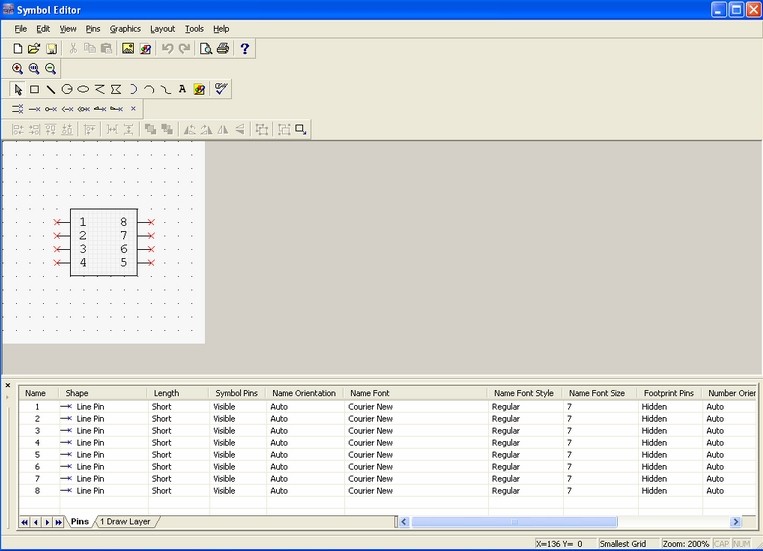This screenshot has height=551, width=763.
Task: Click the next-tab single right arrow
Action: (x=47, y=522)
